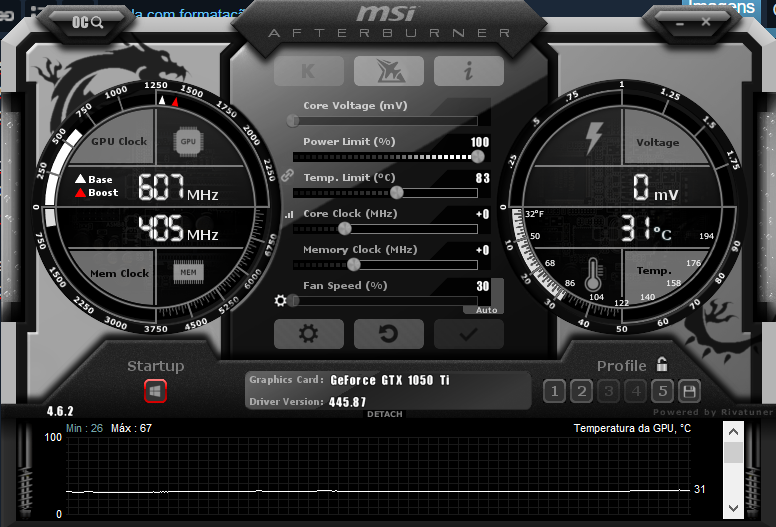The image size is (776, 527).
Task: Click the Core Clock value +0
Action: coord(483,214)
